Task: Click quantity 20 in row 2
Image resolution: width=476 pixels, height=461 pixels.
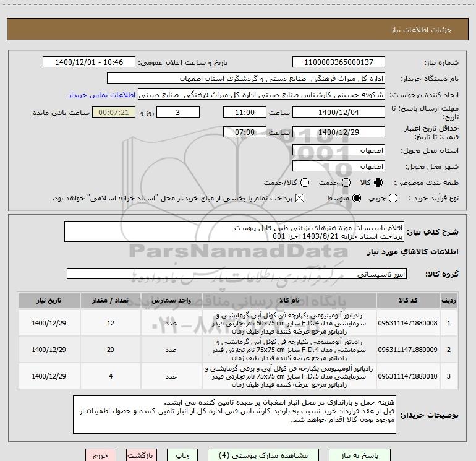Action: pyautogui.click(x=111, y=350)
